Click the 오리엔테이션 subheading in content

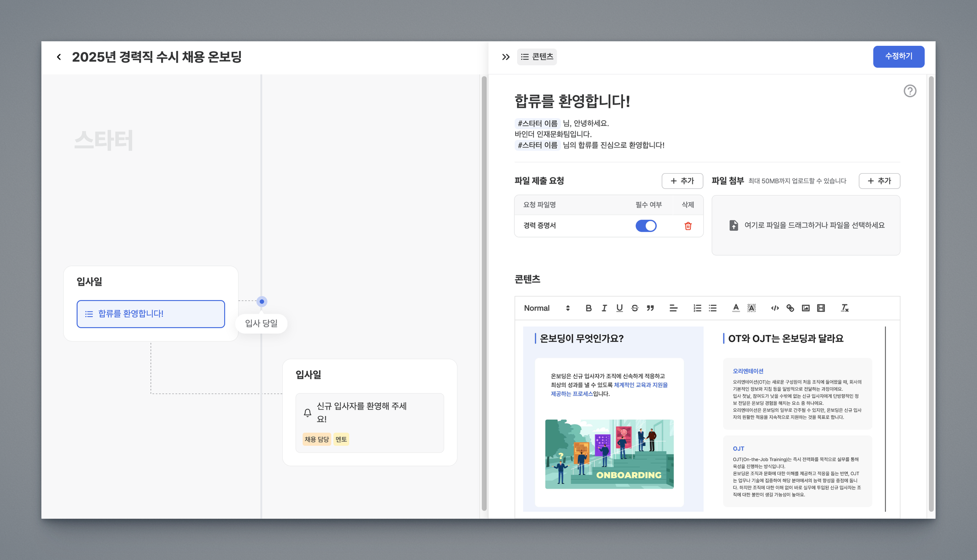(x=748, y=371)
